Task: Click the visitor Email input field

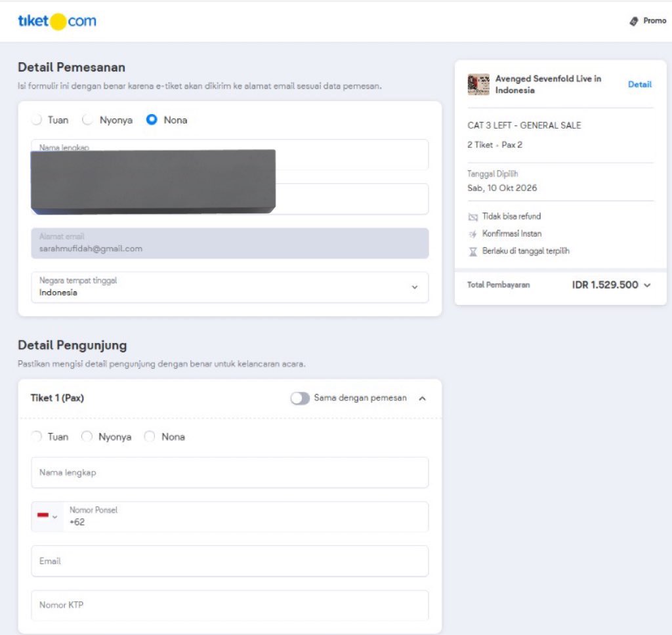Action: [230, 561]
